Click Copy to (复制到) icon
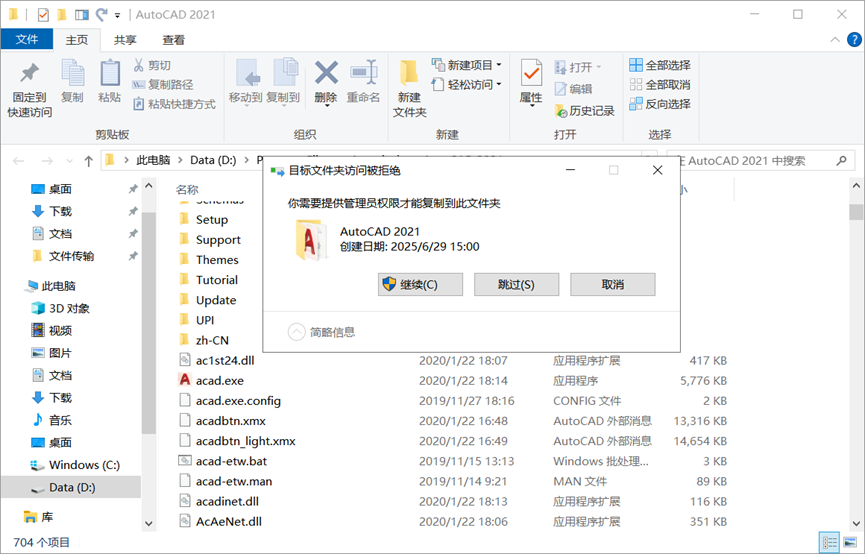The width and height of the screenshot is (865, 554). pos(285,73)
